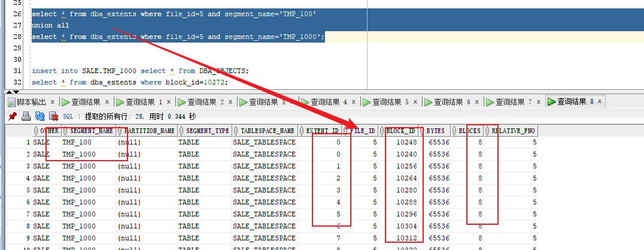Viewport: 644px width, 250px height.
Task: Sort by the BYTES column header
Action: pyautogui.click(x=435, y=131)
